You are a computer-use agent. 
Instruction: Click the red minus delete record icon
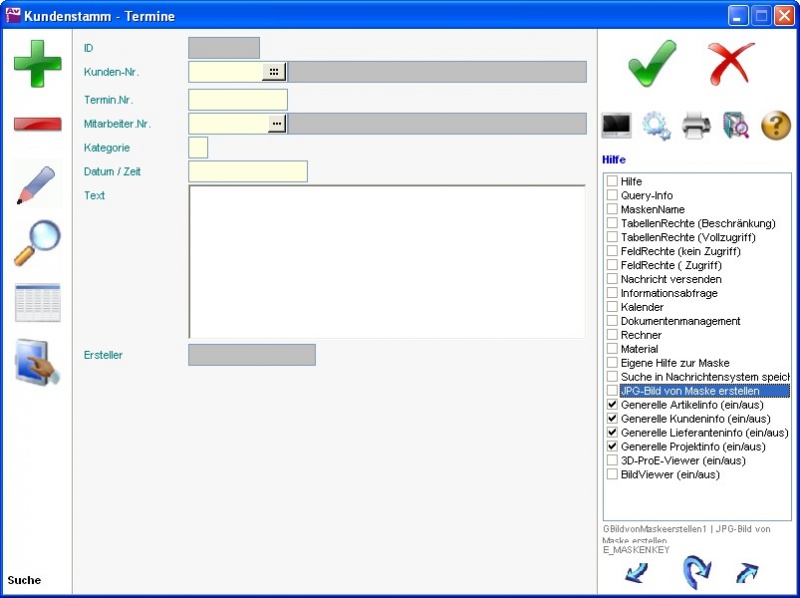click(37, 124)
